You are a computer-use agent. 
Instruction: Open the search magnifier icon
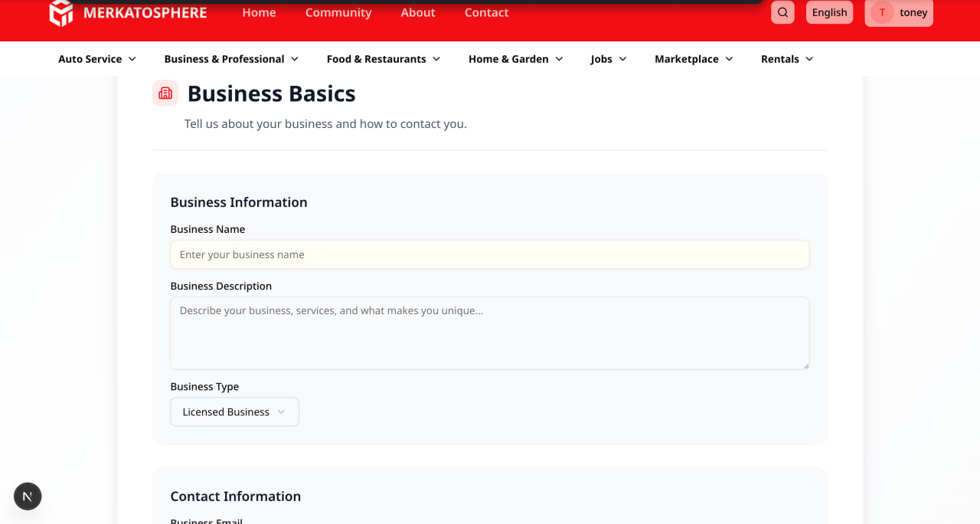[782, 12]
